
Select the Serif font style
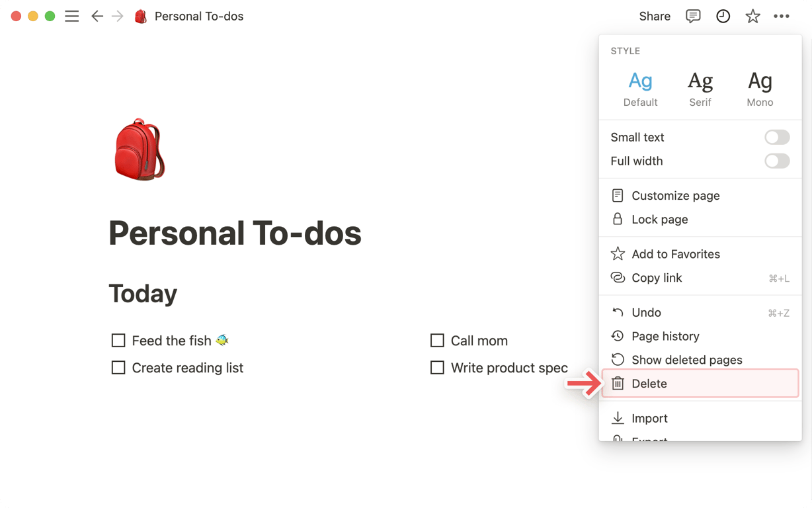point(700,89)
